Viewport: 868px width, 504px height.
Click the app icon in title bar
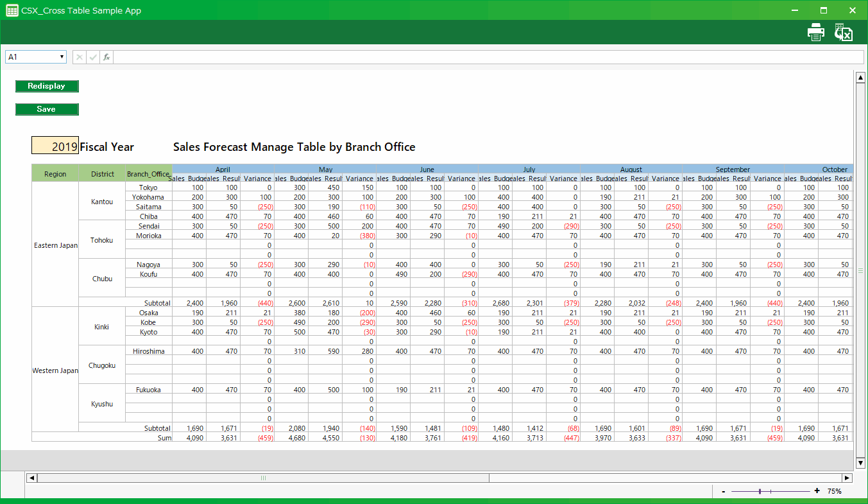coord(12,10)
